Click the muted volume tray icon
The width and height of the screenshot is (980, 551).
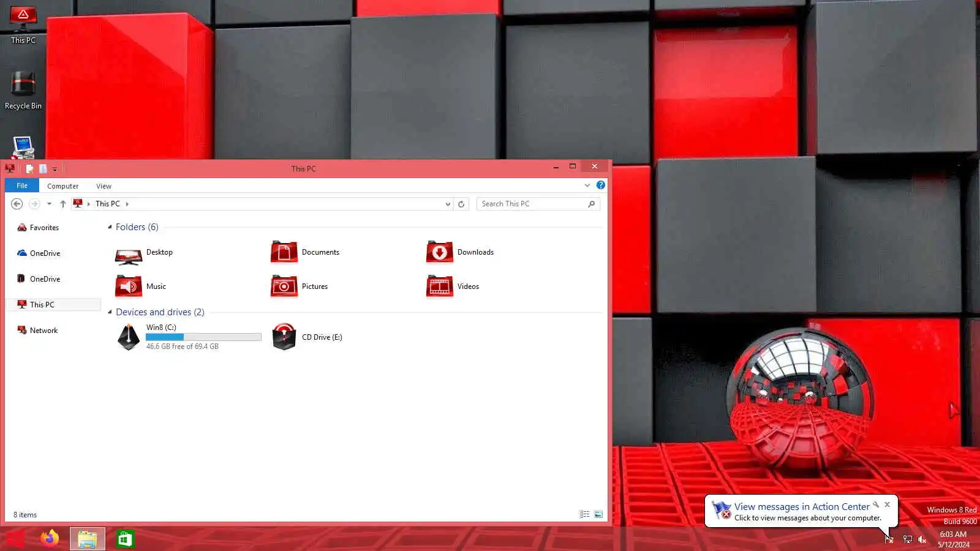point(922,539)
